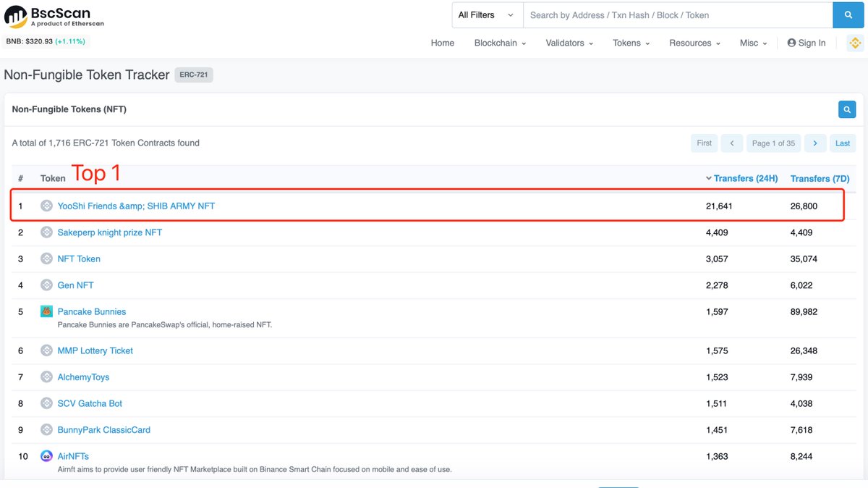Click inside the search input field

click(651, 14)
